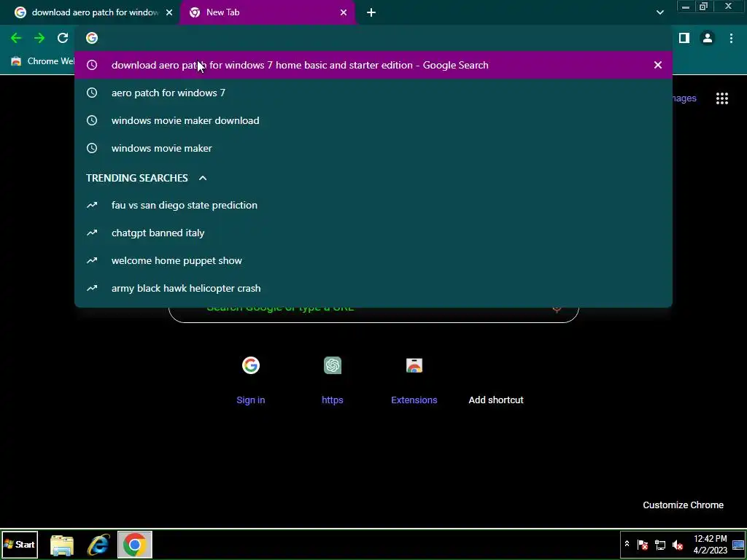
Task: Choose 'download aero patch for windows 7 home basic' suggestion
Action: 373,65
